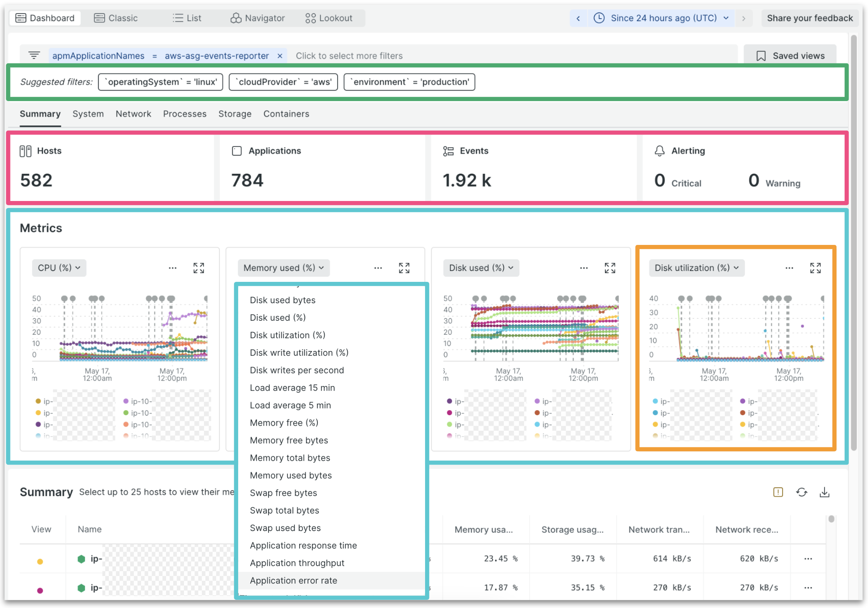
Task: Expand the CPU chart to fullscreen
Action: 199,268
